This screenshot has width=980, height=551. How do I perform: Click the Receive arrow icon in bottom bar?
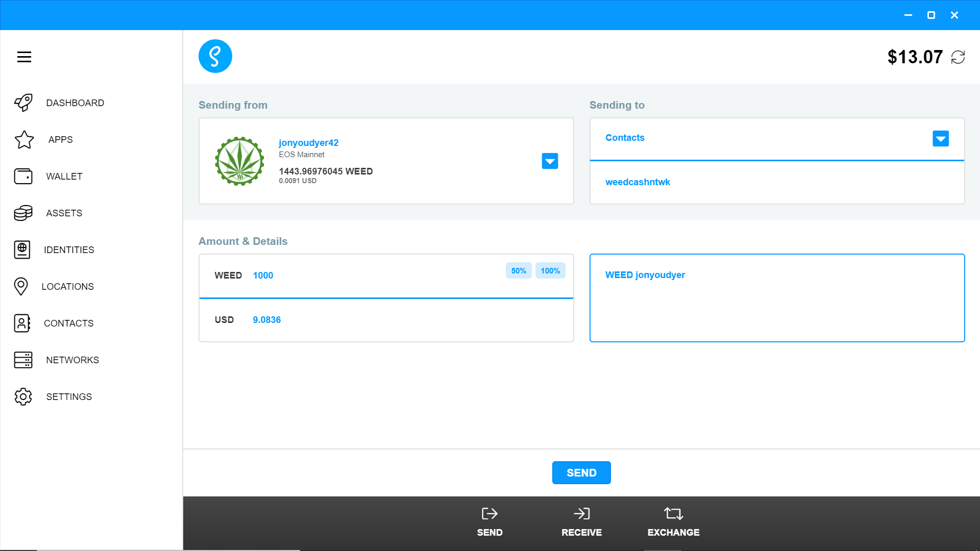click(x=581, y=513)
